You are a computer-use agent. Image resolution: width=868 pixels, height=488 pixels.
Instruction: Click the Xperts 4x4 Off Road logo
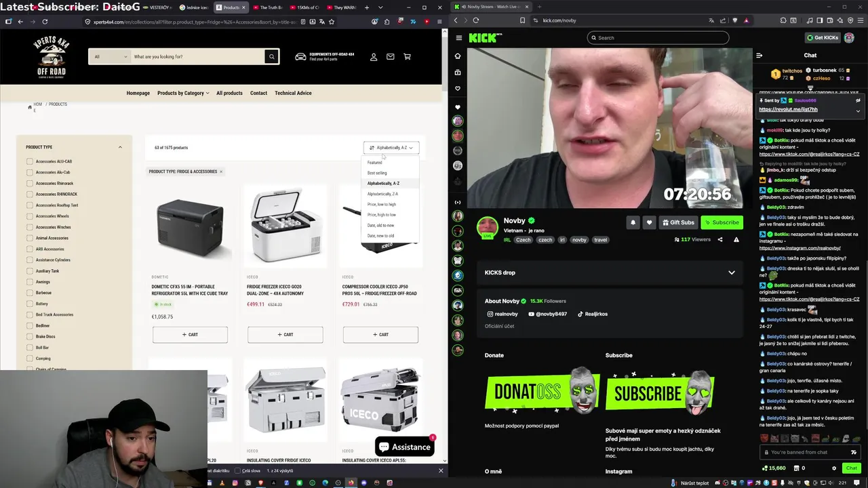pos(52,57)
